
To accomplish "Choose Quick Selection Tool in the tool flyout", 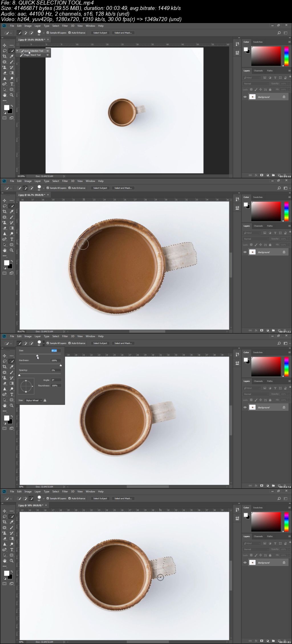I will click(33, 51).
